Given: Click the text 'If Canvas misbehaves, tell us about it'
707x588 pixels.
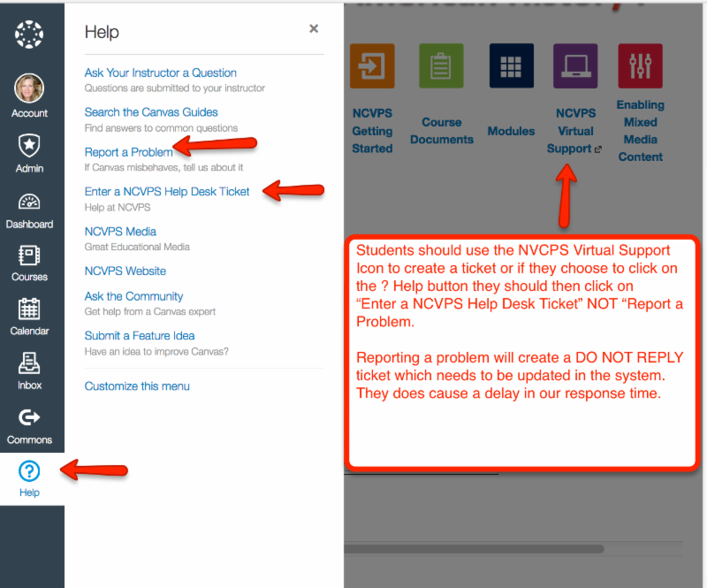Looking at the screenshot, I should point(163,167).
